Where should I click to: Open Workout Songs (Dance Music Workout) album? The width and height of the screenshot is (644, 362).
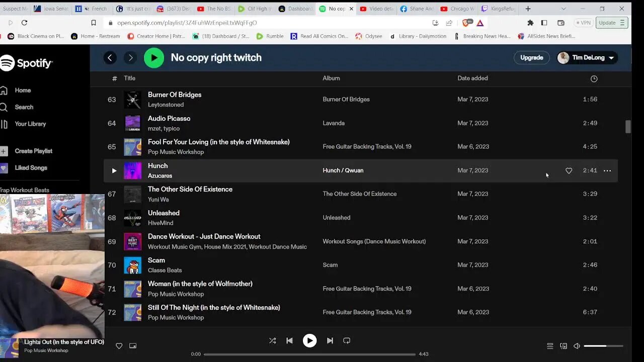click(374, 241)
